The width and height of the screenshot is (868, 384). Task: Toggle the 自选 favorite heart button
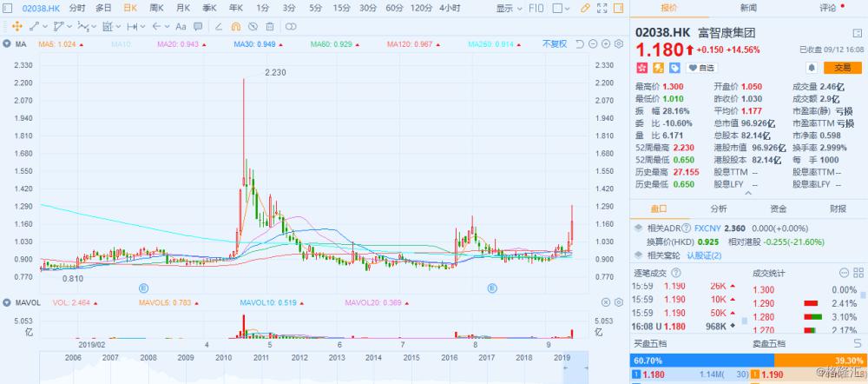coord(701,67)
